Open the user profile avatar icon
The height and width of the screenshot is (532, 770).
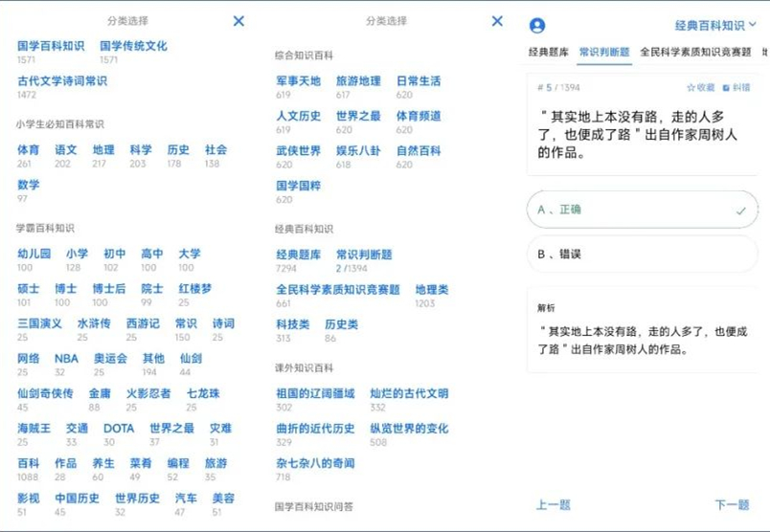[x=537, y=25]
